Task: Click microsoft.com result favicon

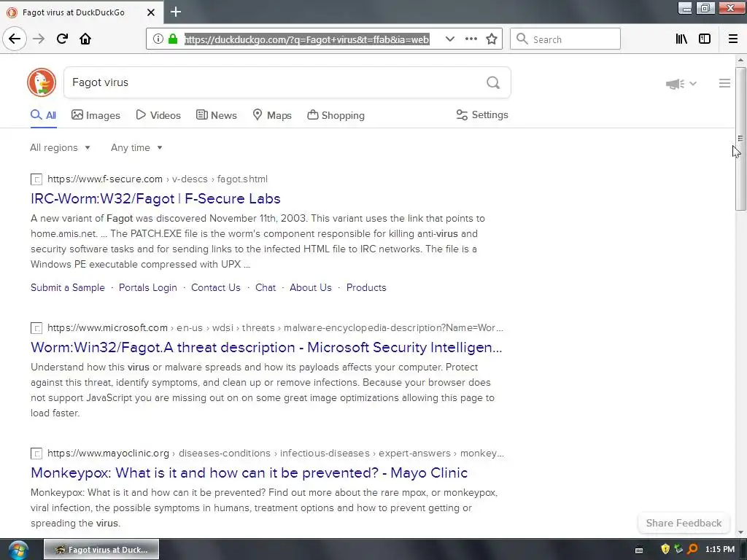Action: click(36, 328)
